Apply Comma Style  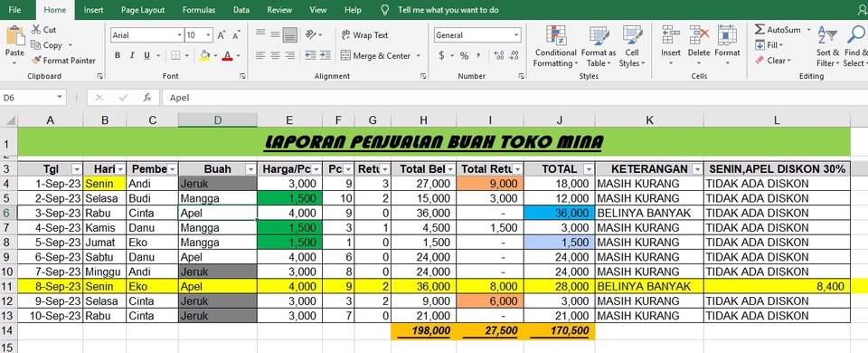(478, 55)
